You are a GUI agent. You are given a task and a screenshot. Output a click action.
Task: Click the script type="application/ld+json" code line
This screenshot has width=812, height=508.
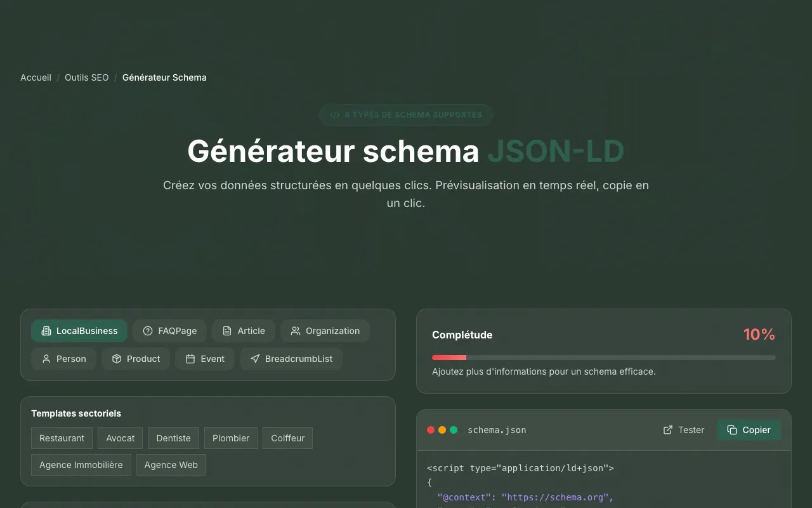coord(521,468)
